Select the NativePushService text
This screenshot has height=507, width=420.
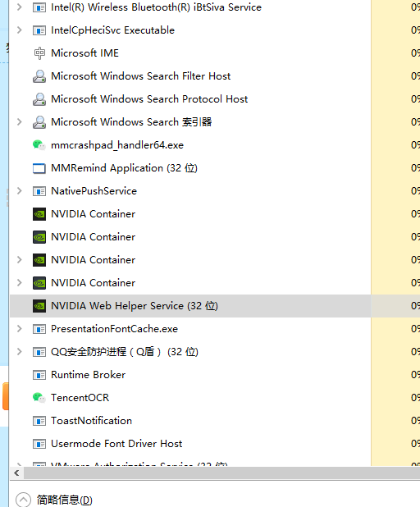(94, 191)
